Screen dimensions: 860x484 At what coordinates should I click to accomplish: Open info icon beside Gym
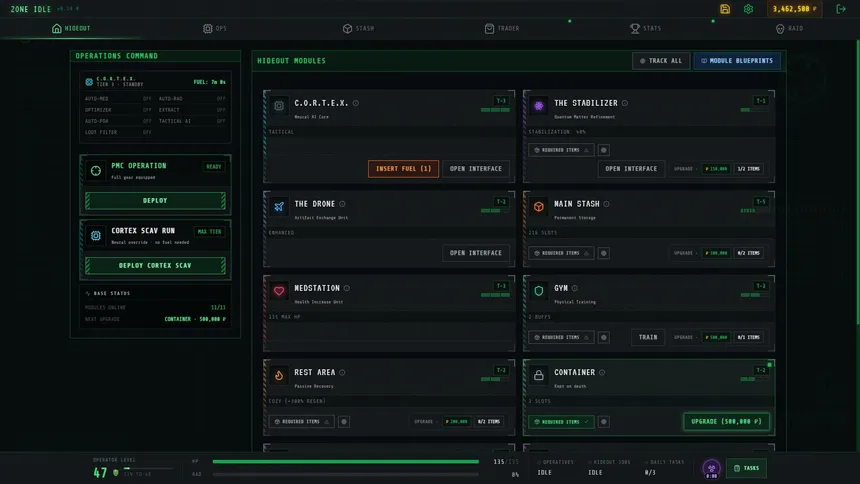[x=575, y=288]
